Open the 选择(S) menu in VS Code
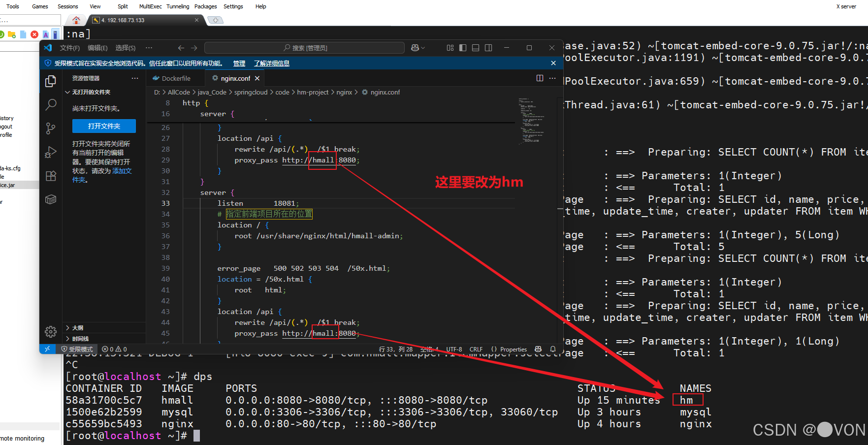This screenshot has height=445, width=868. [x=125, y=48]
